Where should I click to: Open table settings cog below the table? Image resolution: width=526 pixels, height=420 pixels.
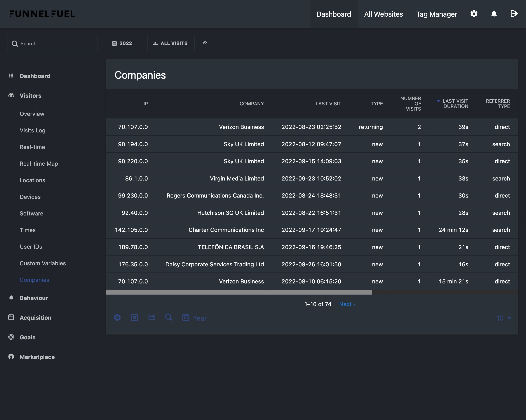117,318
